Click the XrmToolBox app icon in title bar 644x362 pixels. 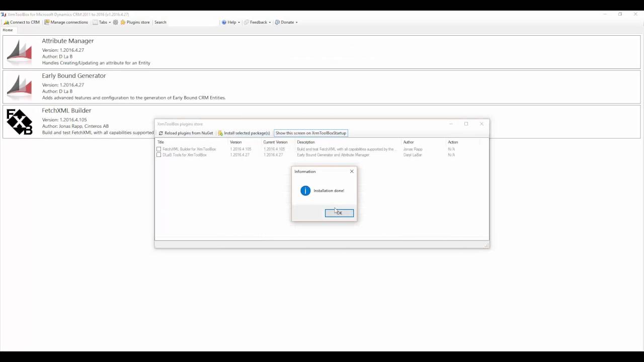coord(4,14)
